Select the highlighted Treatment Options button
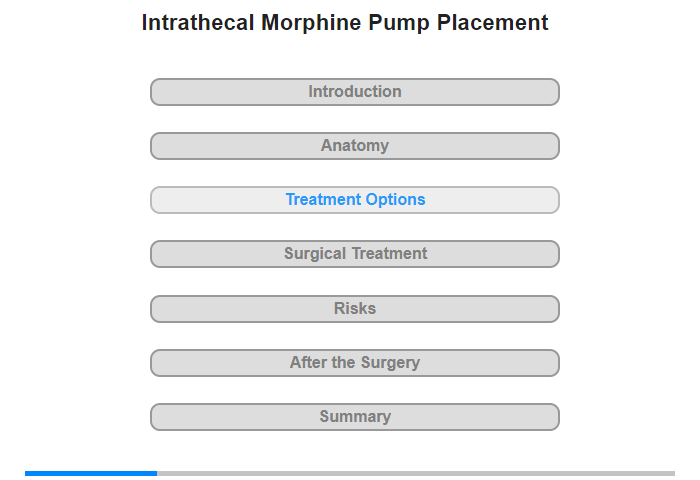The height and width of the screenshot is (480, 700). tap(354, 200)
